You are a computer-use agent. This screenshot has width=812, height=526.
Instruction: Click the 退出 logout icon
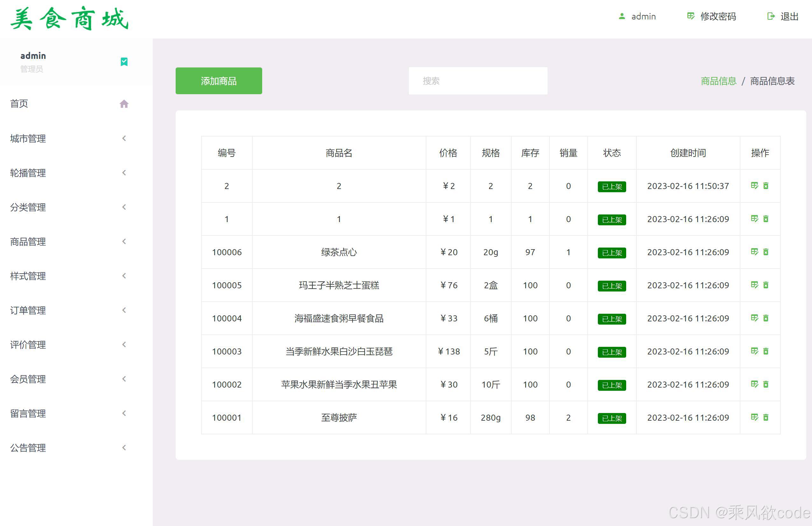pos(771,16)
